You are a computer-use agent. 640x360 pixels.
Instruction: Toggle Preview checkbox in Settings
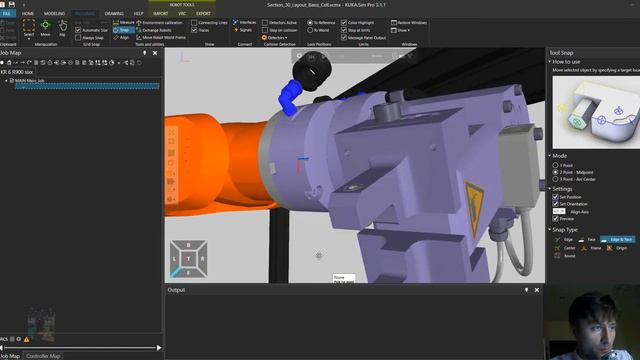coord(555,219)
